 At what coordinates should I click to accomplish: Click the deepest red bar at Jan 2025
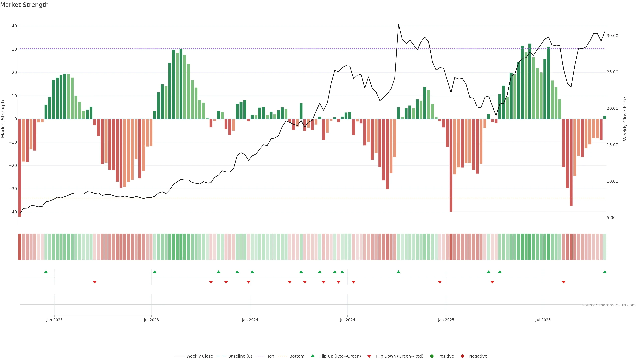click(451, 165)
